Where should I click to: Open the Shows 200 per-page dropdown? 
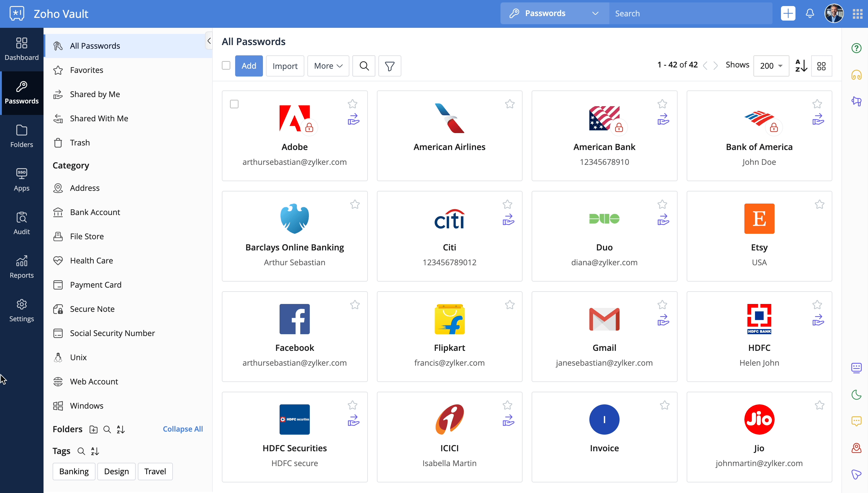[771, 66]
